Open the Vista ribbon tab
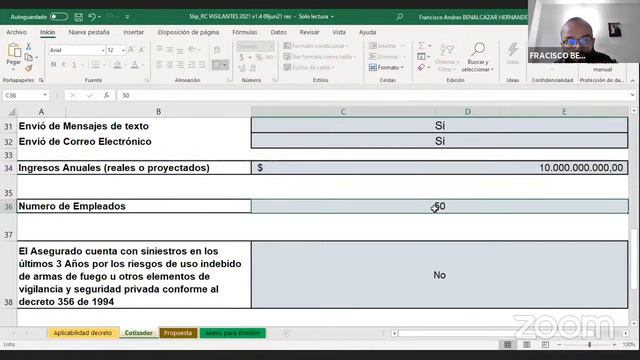 (339, 32)
